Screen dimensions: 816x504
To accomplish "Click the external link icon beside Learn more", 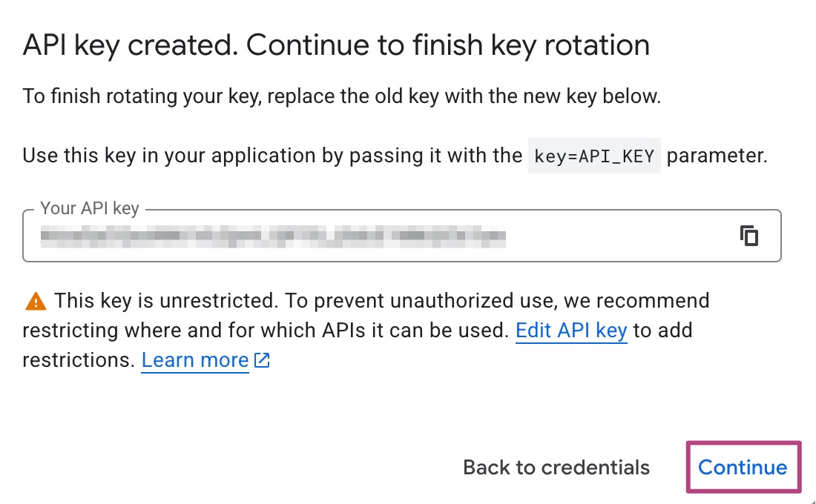I will (262, 361).
